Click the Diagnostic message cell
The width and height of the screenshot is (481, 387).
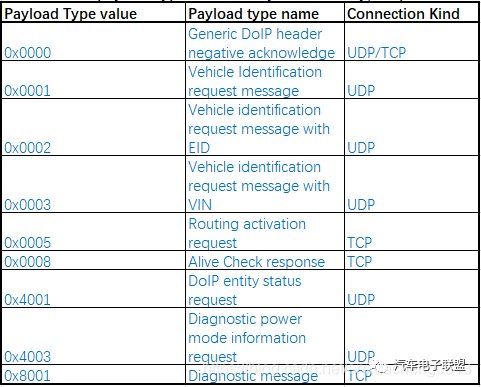click(265, 374)
